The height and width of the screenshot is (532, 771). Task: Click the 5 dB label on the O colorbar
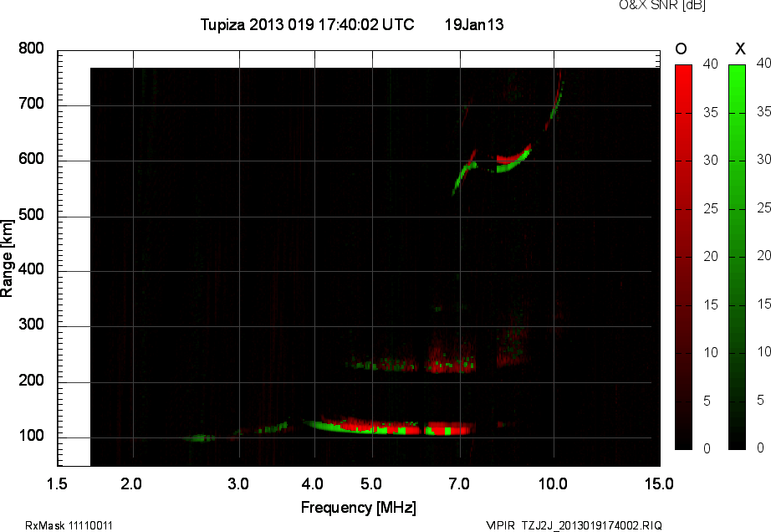[x=707, y=402]
